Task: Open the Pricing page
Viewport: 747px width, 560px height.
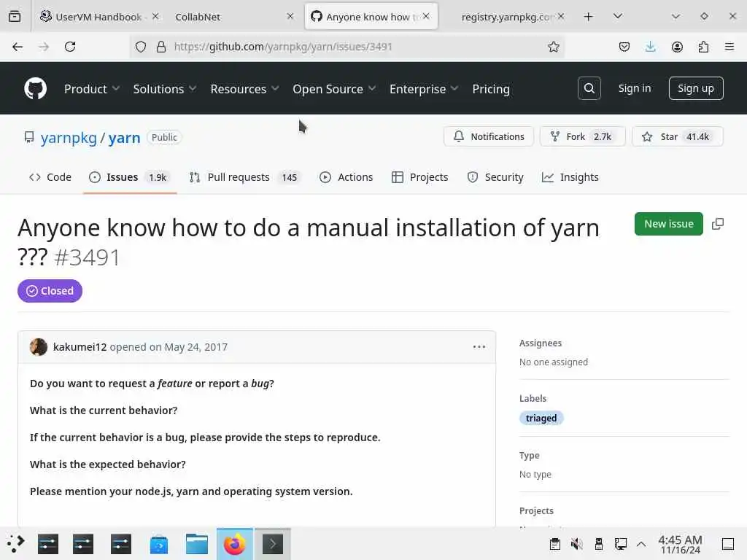Action: [491, 89]
